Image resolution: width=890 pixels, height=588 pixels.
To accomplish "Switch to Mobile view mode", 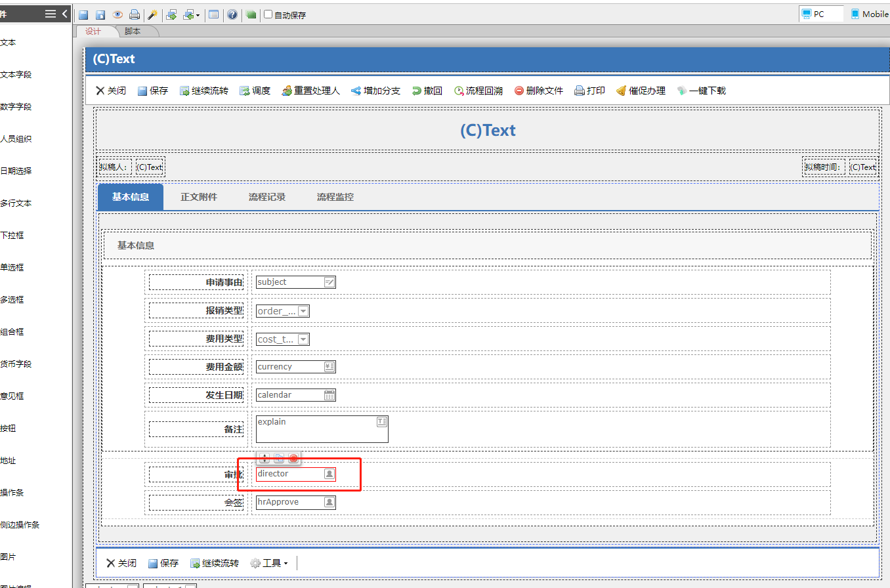I will tap(869, 14).
